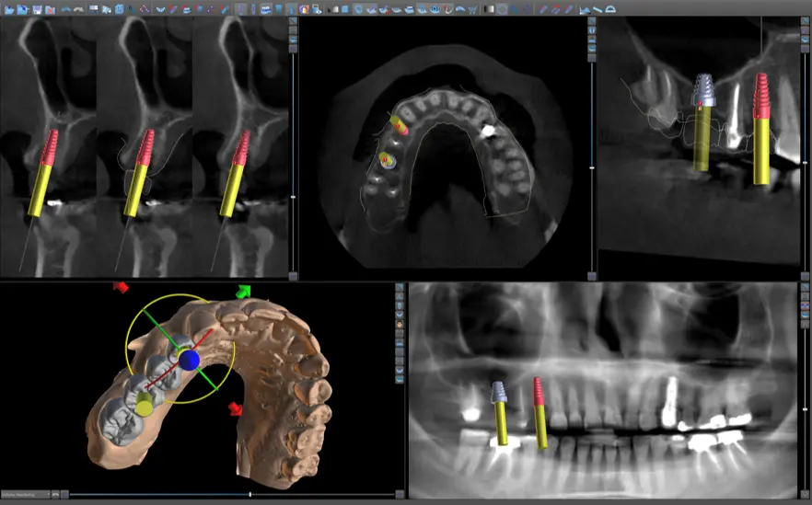
Task: Adjust the axial view vertical slice slider
Action: 591,167
